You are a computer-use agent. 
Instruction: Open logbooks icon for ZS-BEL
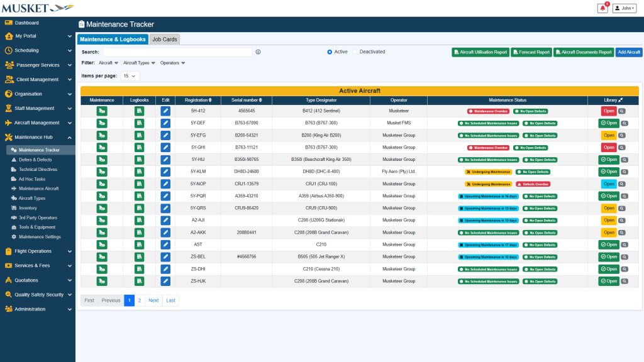pos(139,257)
